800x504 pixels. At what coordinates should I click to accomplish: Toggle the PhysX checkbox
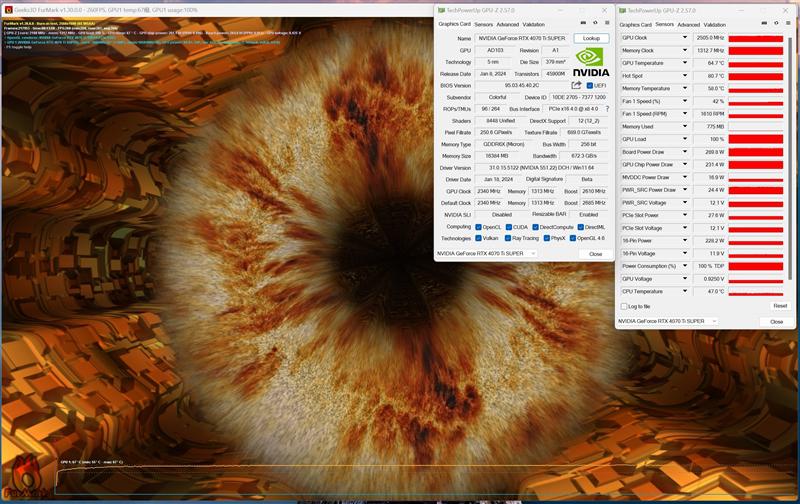pos(546,238)
